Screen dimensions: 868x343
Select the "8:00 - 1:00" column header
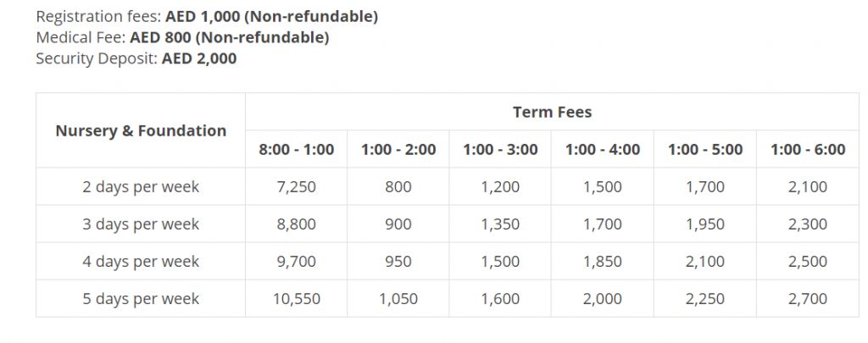point(297,150)
